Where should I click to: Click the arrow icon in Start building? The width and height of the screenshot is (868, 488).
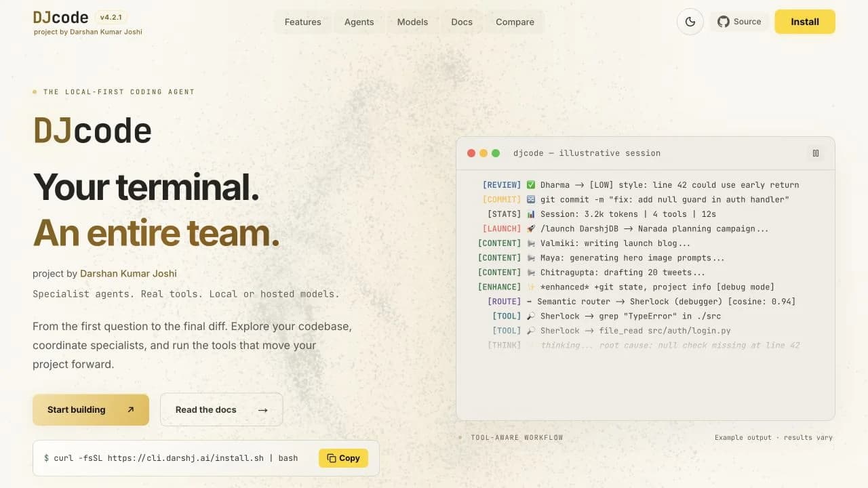[131, 409]
